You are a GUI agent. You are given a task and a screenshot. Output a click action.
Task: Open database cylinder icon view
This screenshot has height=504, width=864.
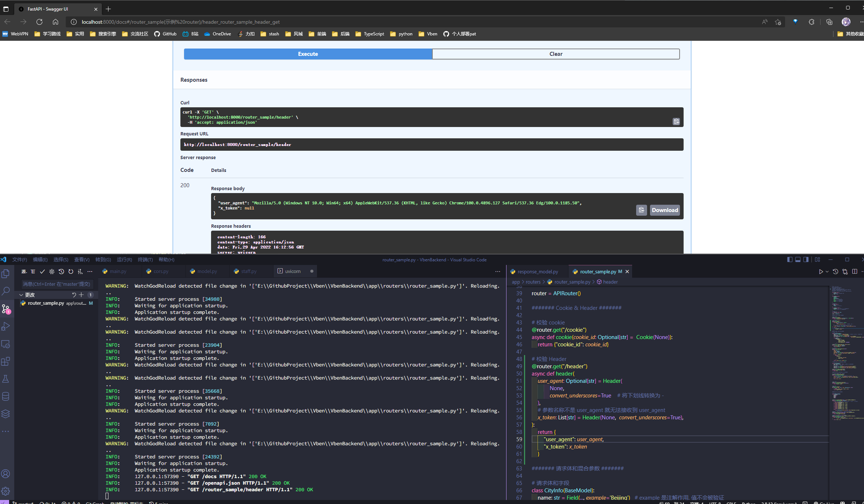(6, 396)
